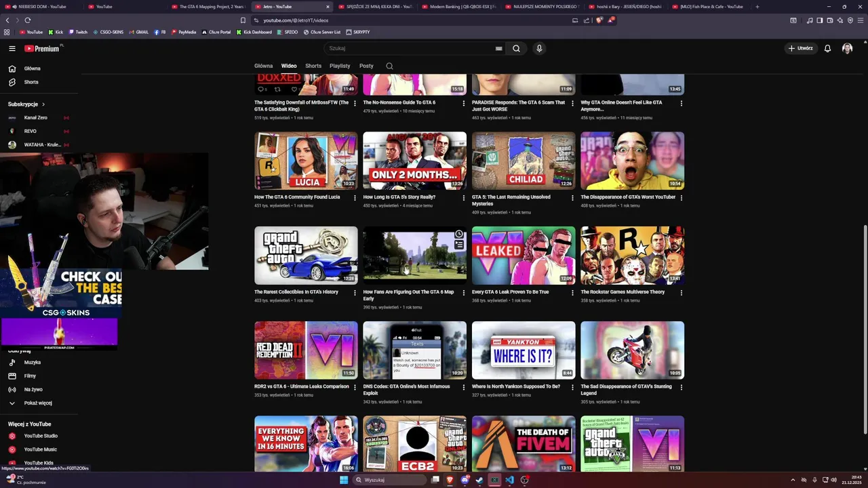Open Leo AI sparkle icon

840,20
